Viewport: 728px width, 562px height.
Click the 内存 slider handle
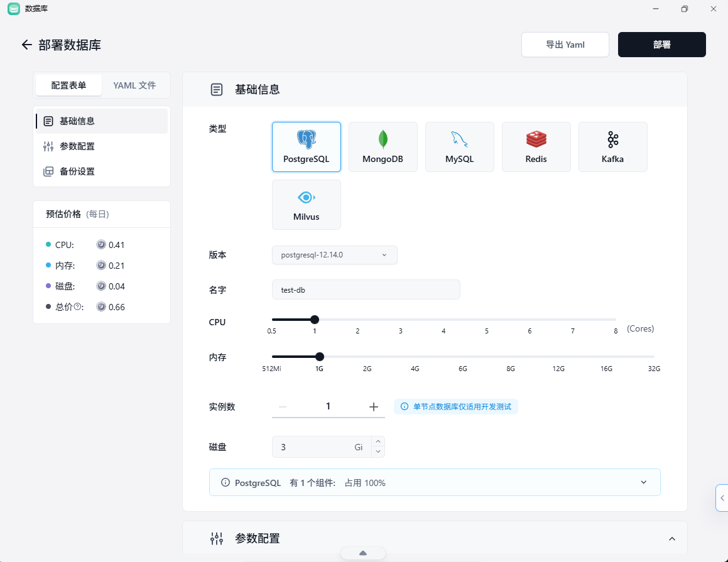coord(320,357)
